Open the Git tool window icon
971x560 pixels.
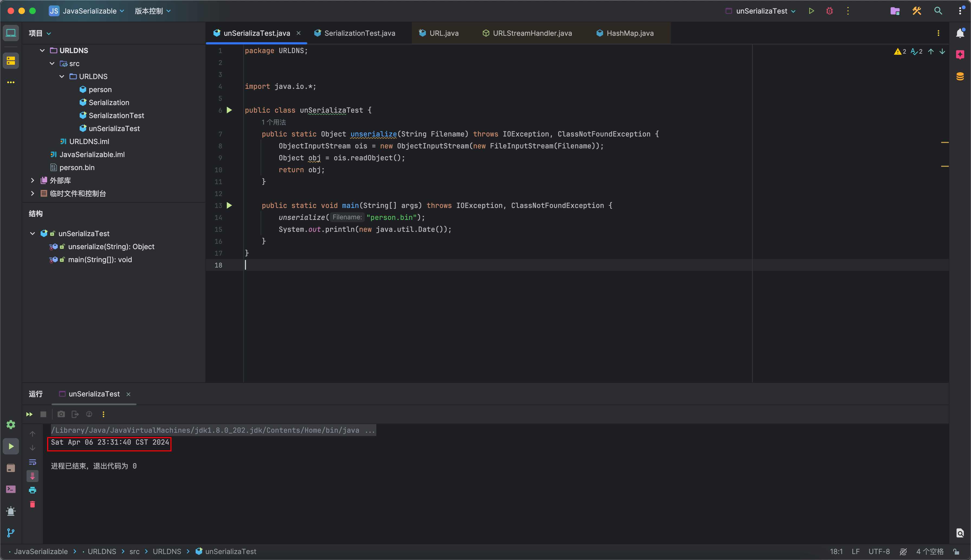11,533
